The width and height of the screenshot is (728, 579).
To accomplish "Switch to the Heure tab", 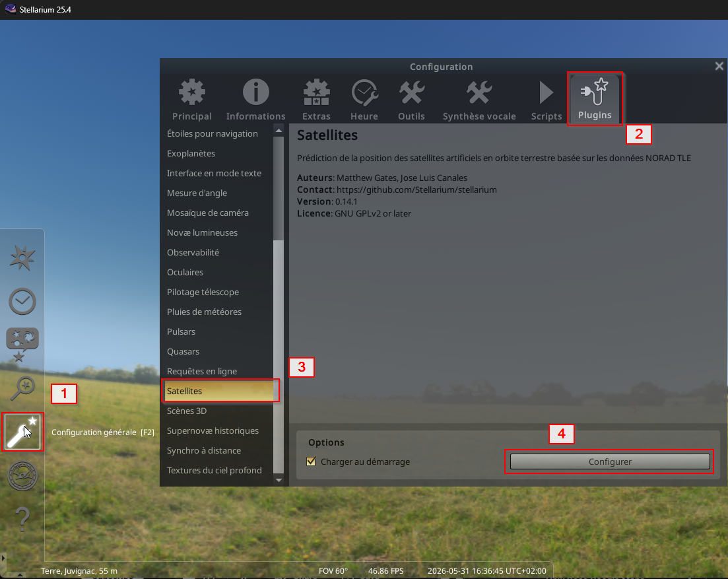I will point(364,100).
